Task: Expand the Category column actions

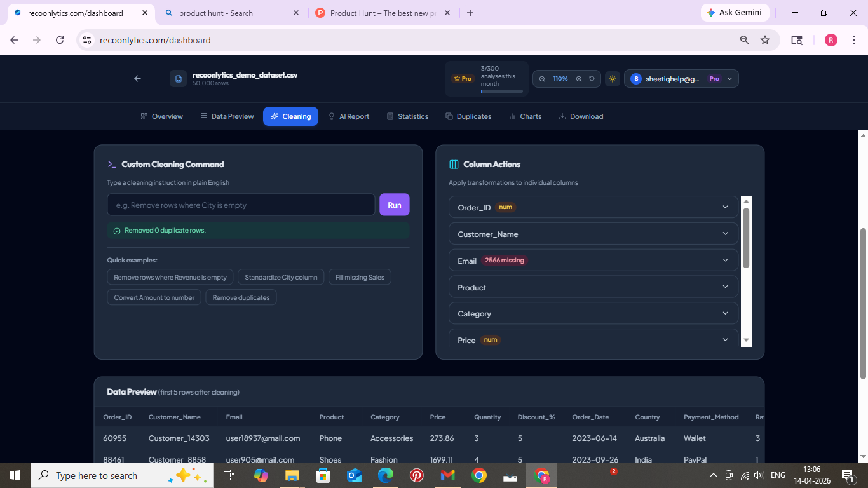Action: click(x=593, y=313)
